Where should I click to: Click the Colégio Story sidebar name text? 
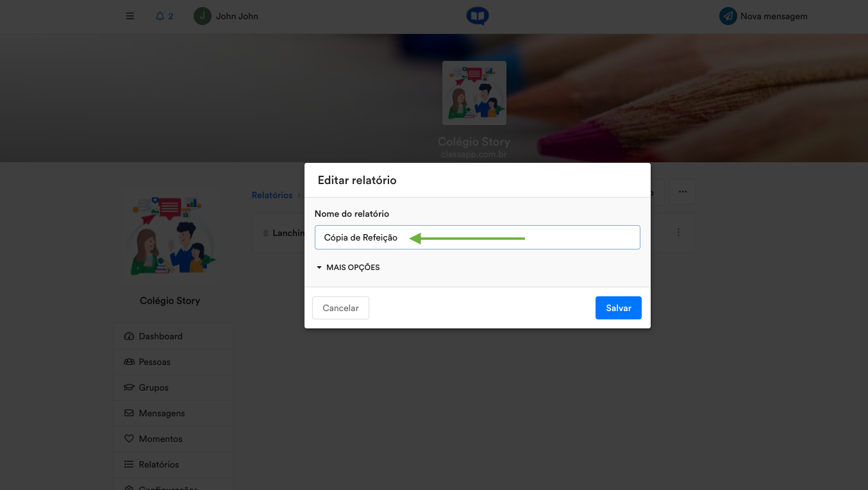click(x=170, y=301)
